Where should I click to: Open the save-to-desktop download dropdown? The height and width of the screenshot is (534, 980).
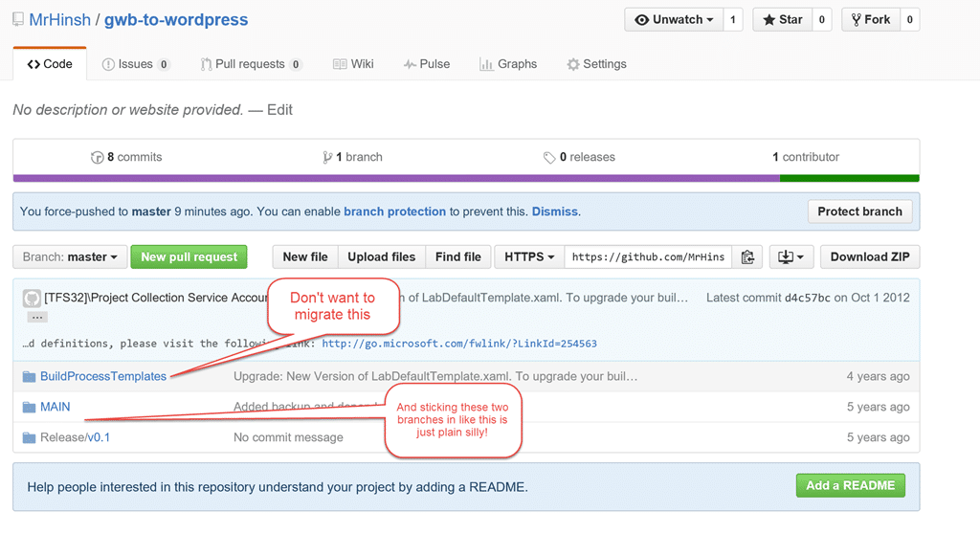click(791, 257)
